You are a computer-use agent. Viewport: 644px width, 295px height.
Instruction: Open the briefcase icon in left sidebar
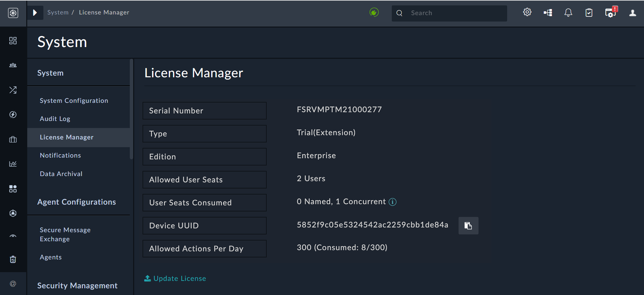point(13,139)
